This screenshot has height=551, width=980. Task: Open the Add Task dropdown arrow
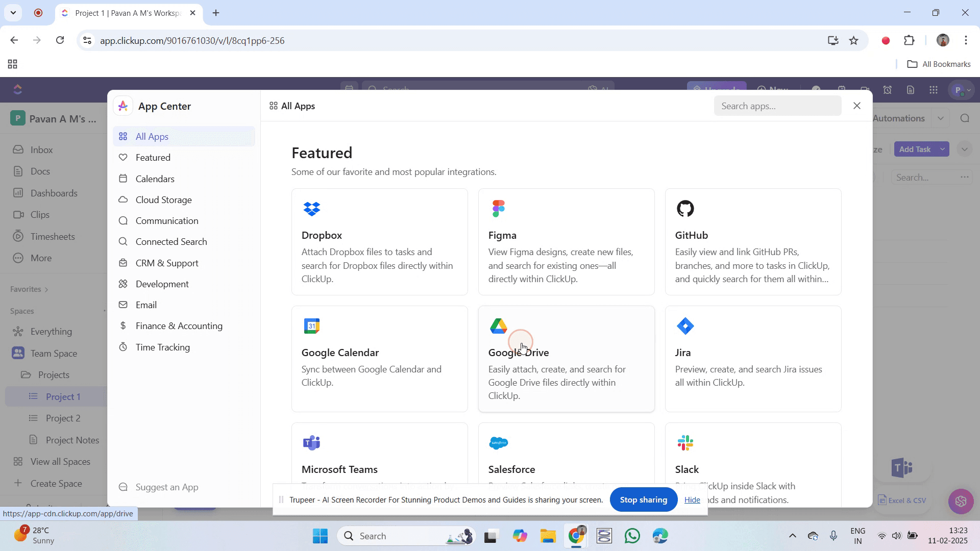tap(942, 149)
